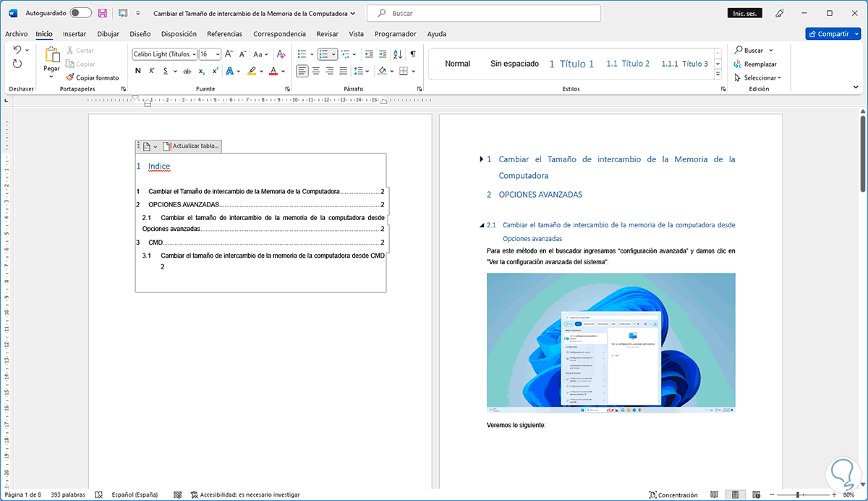This screenshot has height=501, width=868.
Task: Click the Actualizar tabla button
Action: (x=191, y=146)
